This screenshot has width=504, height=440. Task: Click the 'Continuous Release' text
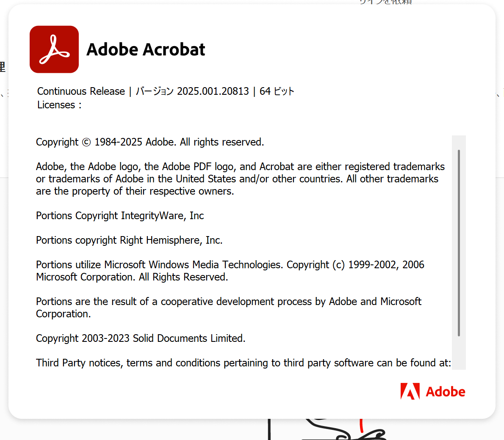tap(81, 91)
